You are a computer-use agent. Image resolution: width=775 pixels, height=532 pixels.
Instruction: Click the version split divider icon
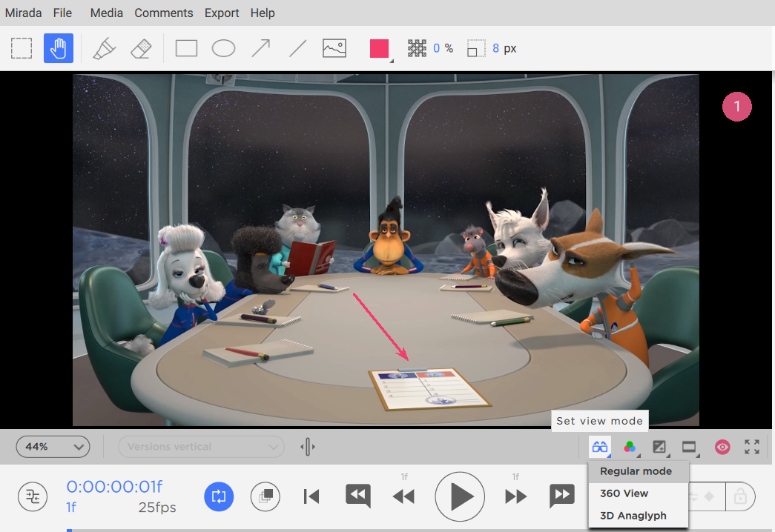click(308, 447)
